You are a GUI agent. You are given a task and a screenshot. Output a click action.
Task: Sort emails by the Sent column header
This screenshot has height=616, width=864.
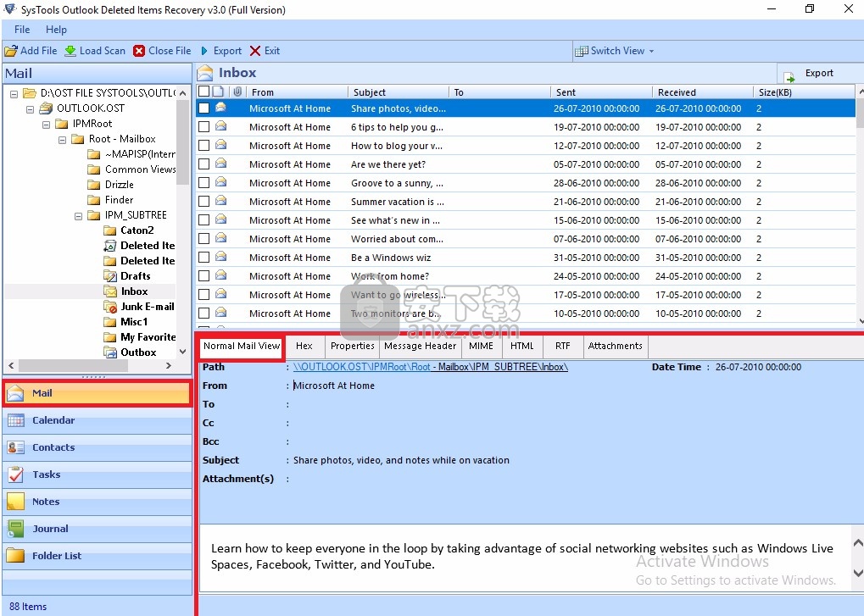coord(601,92)
